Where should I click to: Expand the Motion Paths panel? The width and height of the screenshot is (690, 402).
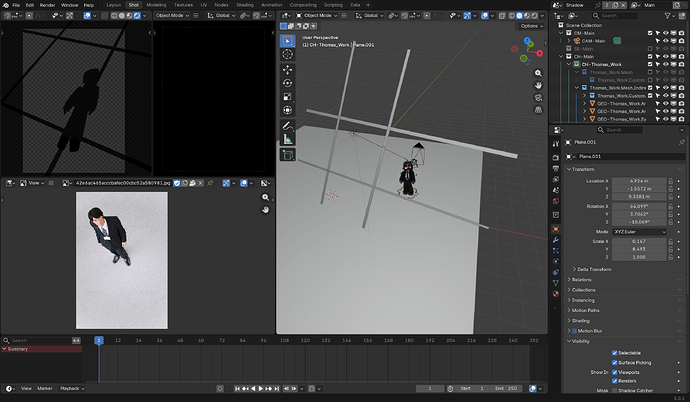[x=585, y=310]
